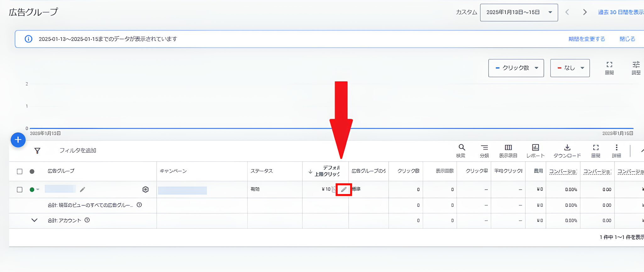
Task: Click the filter funnel icon
Action: pyautogui.click(x=37, y=151)
